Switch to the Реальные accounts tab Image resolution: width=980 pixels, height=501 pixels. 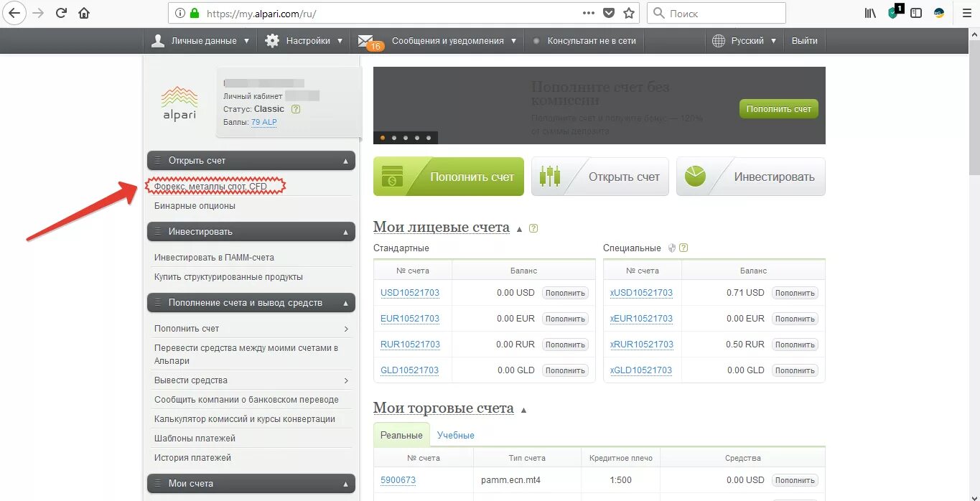[x=401, y=435]
